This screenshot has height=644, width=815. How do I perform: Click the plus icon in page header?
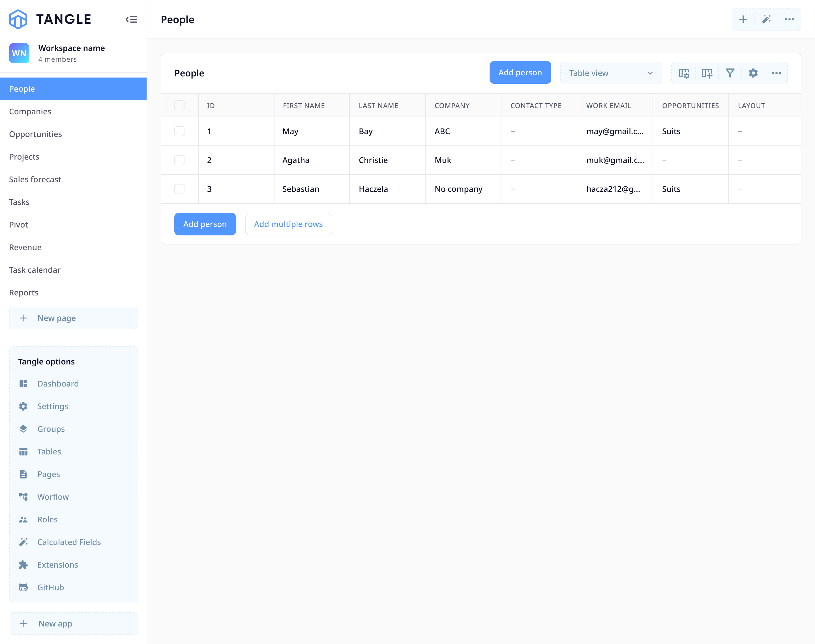point(743,19)
